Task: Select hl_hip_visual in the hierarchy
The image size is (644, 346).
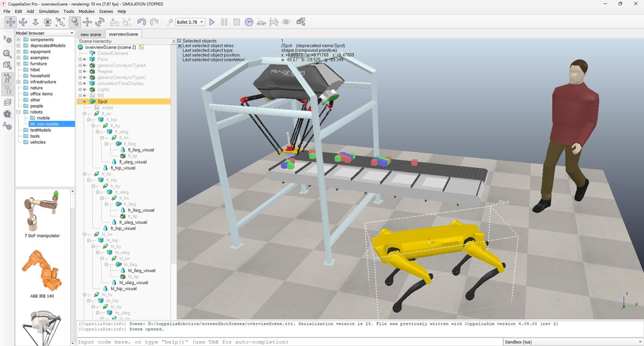Action: [x=123, y=289]
